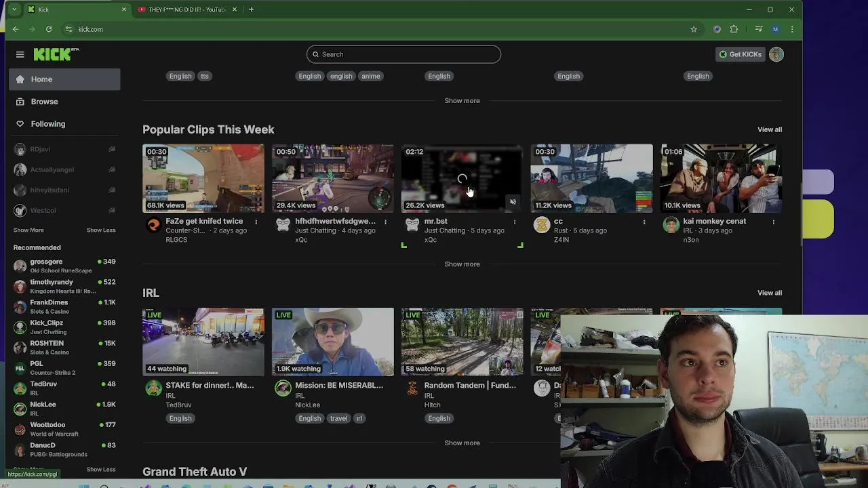Open recommended channel PGL
Image resolution: width=868 pixels, height=488 pixels.
click(x=64, y=367)
